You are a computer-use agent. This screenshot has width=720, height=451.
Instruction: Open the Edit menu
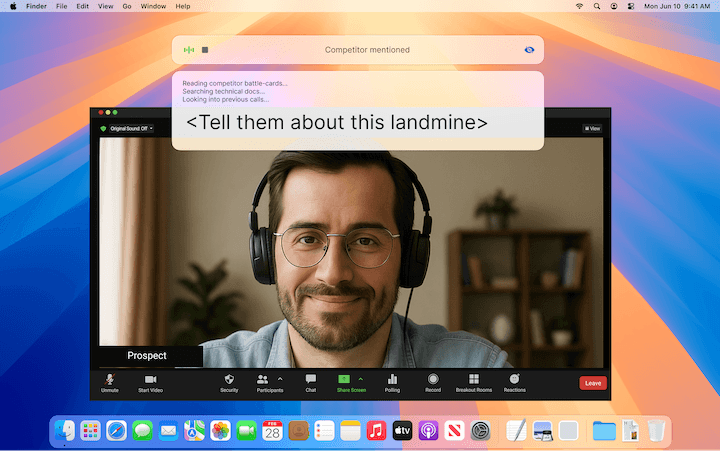pos(83,6)
